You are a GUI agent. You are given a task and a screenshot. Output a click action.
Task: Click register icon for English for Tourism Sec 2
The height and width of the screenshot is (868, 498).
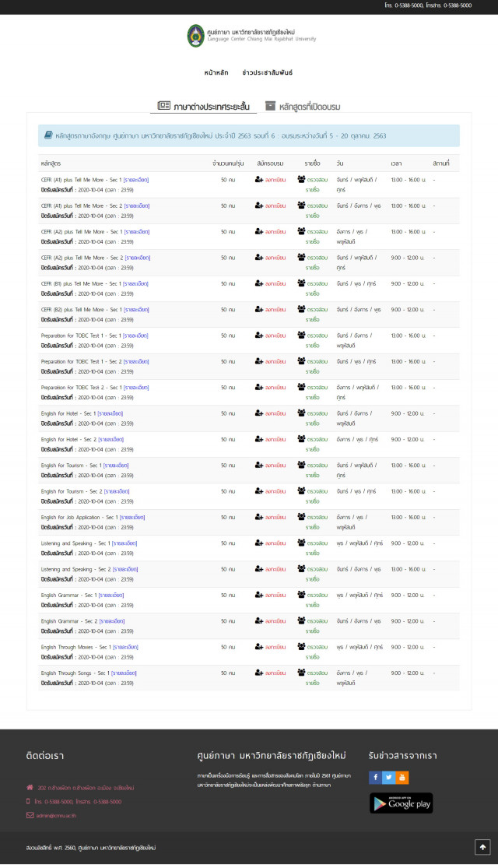point(259,491)
